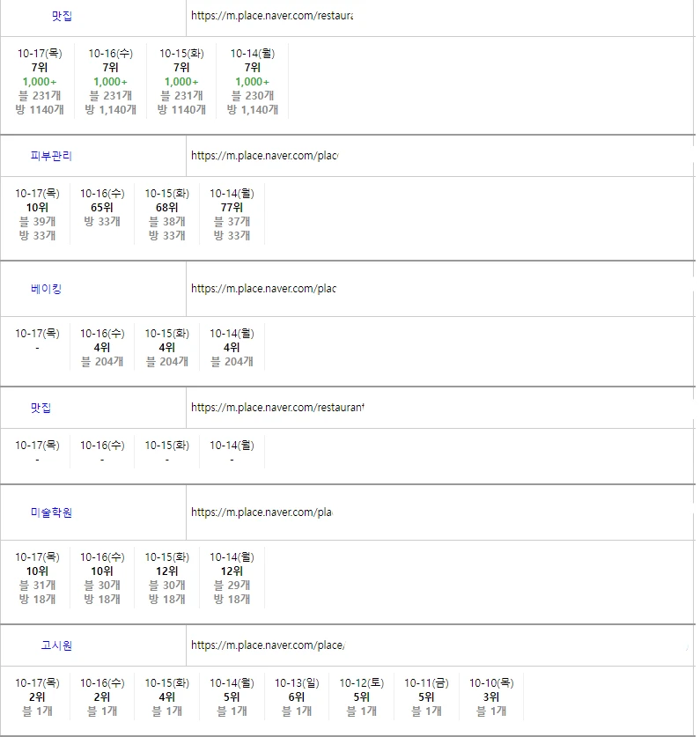Click the 맛집 keyword in the row without rankings
This screenshot has height=737, width=700.
pos(41,408)
